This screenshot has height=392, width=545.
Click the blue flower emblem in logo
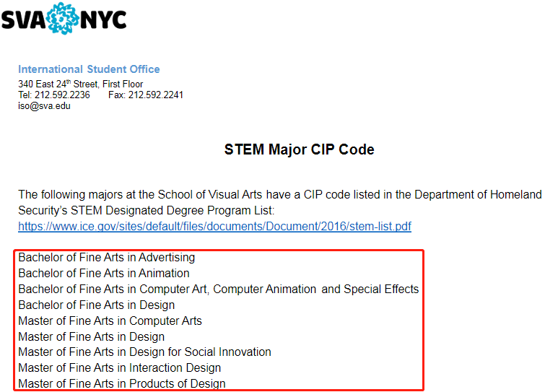(63, 19)
